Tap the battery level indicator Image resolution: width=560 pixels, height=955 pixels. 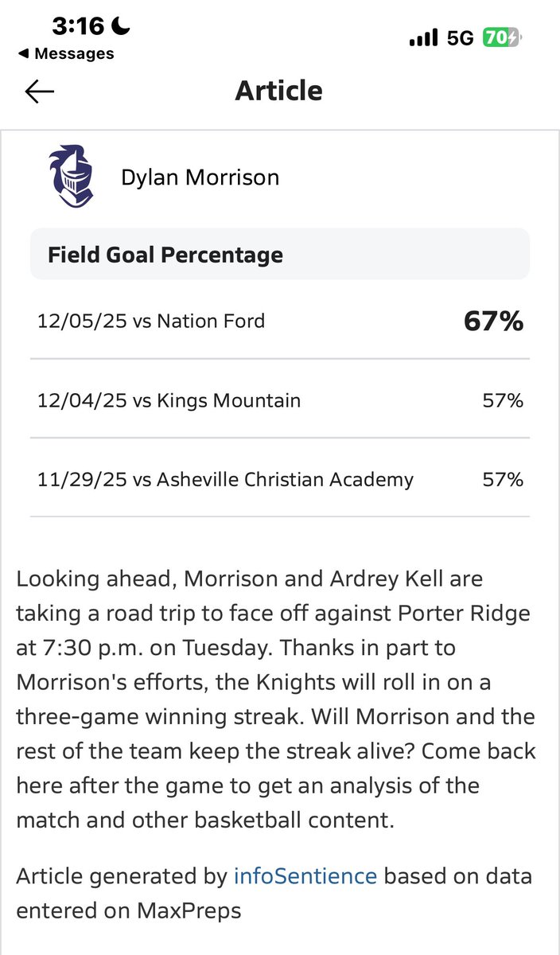503,37
